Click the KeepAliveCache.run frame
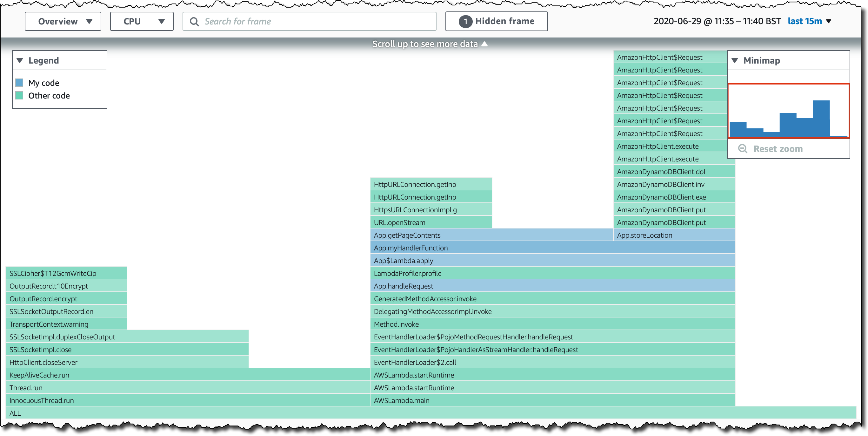 point(187,375)
